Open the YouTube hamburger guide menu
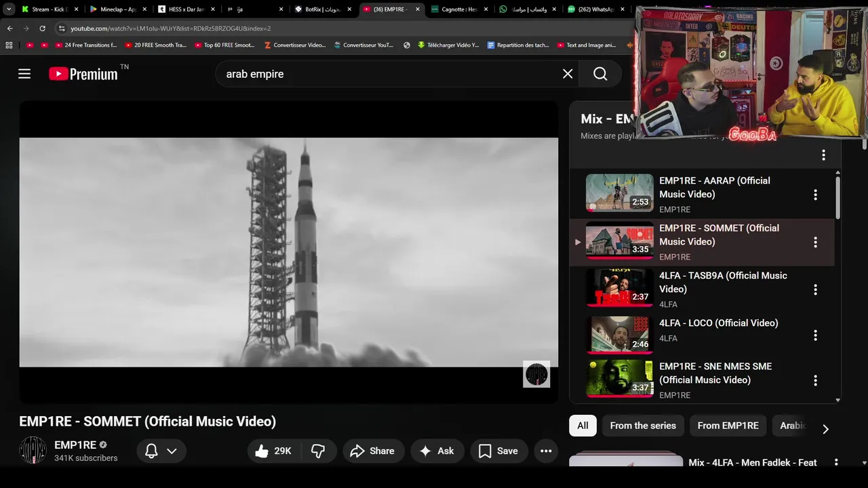868x488 pixels. click(24, 74)
